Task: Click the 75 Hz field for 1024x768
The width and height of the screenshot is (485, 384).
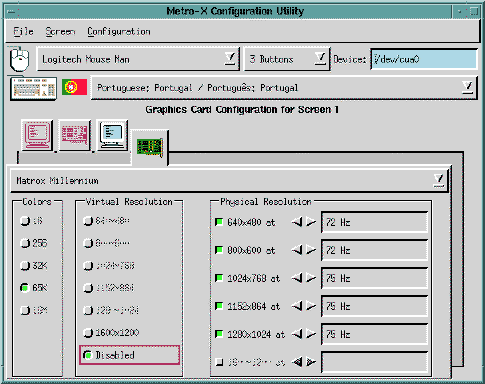Action: [x=374, y=278]
